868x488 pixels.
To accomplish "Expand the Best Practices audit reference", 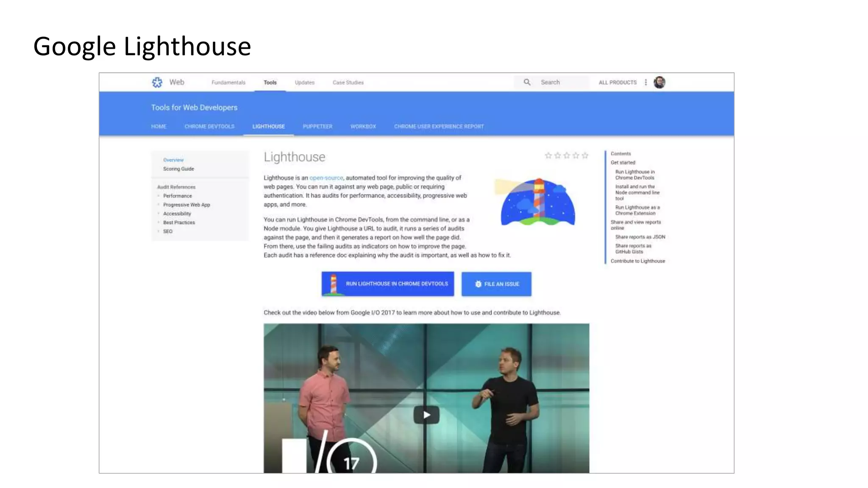I will (179, 223).
